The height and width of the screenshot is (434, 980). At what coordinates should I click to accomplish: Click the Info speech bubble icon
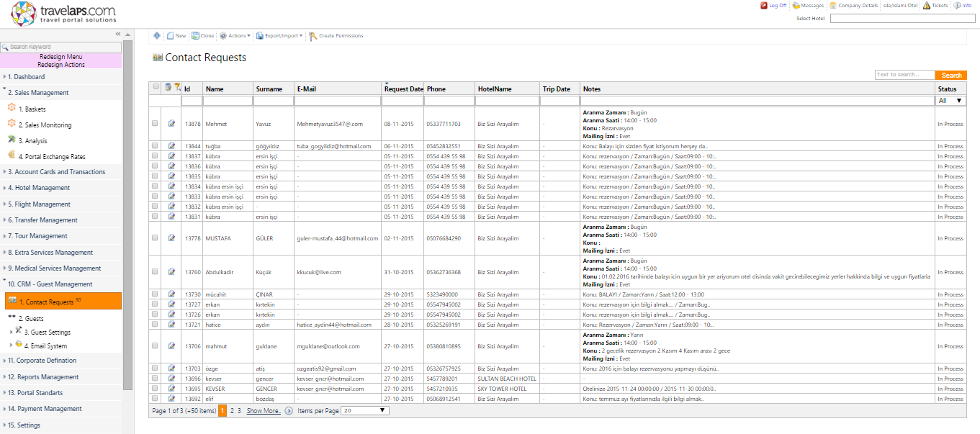(x=957, y=5)
